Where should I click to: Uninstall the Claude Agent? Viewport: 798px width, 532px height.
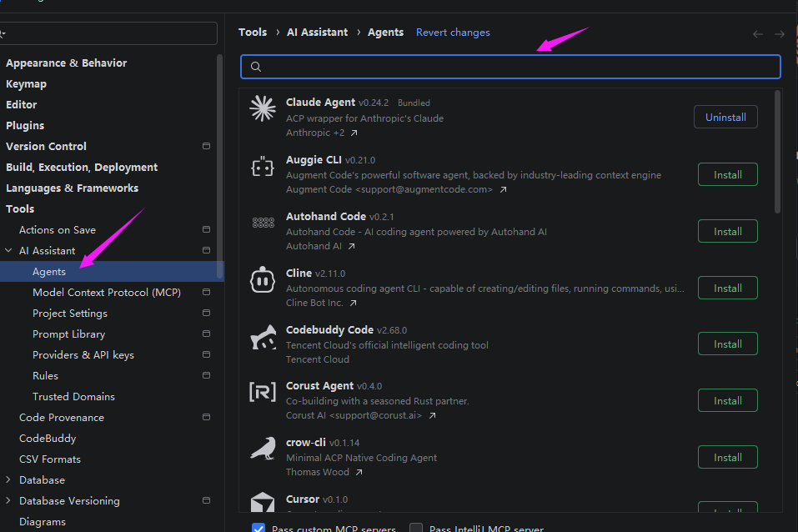725,117
